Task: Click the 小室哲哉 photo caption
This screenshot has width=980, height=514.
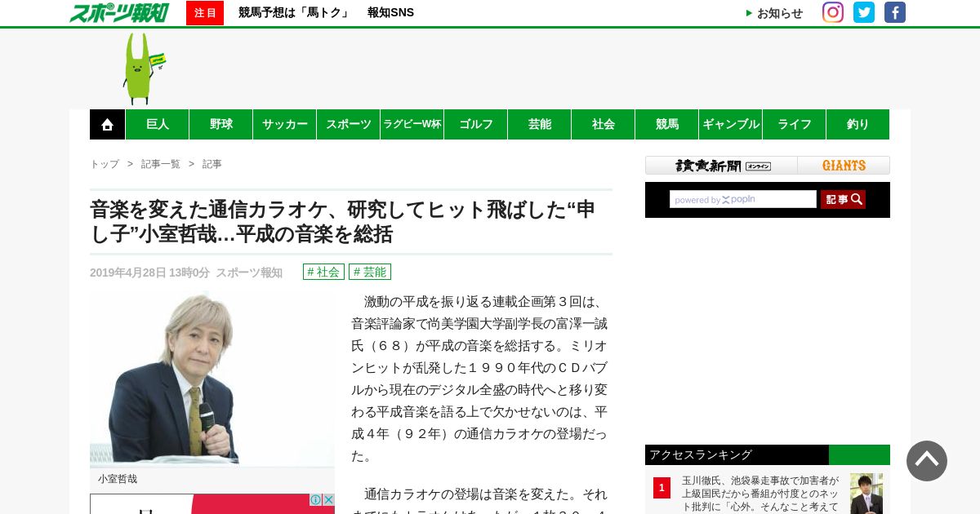Action: 118,479
